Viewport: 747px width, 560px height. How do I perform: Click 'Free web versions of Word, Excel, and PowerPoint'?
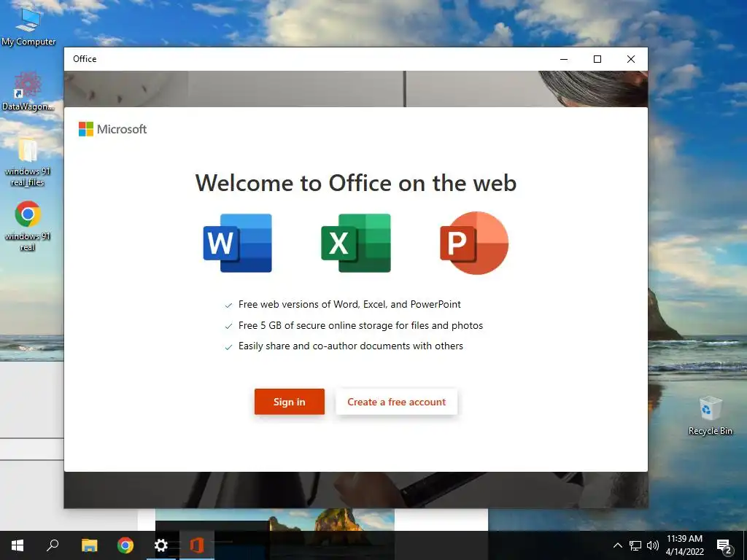click(x=349, y=304)
